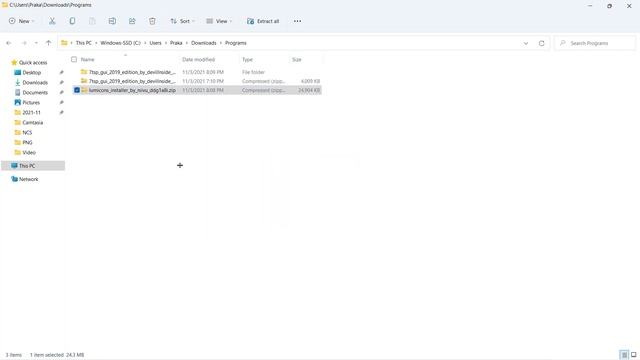Image resolution: width=640 pixels, height=360 pixels.
Task: Expand the address bar history dropdown
Action: [526, 43]
